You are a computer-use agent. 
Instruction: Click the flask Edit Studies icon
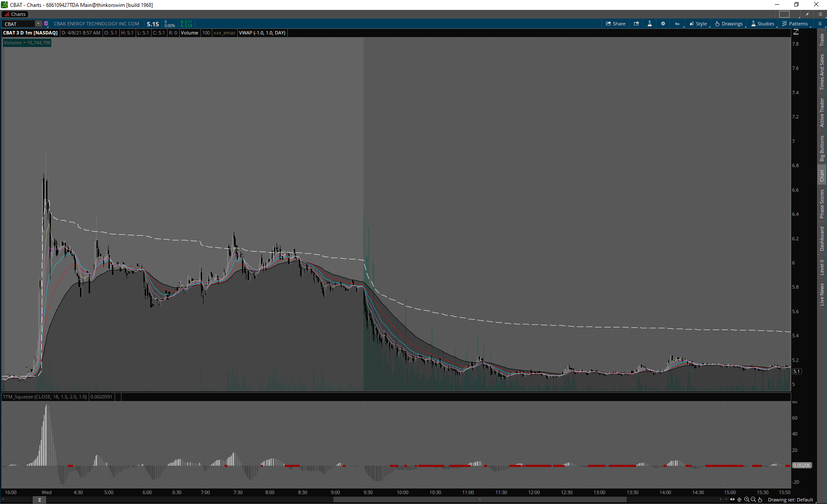click(x=650, y=24)
